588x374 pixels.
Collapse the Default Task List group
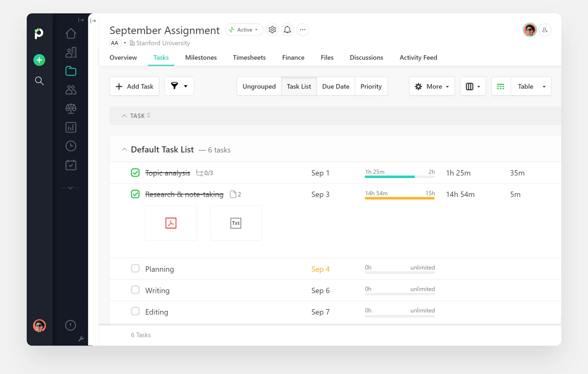click(124, 150)
